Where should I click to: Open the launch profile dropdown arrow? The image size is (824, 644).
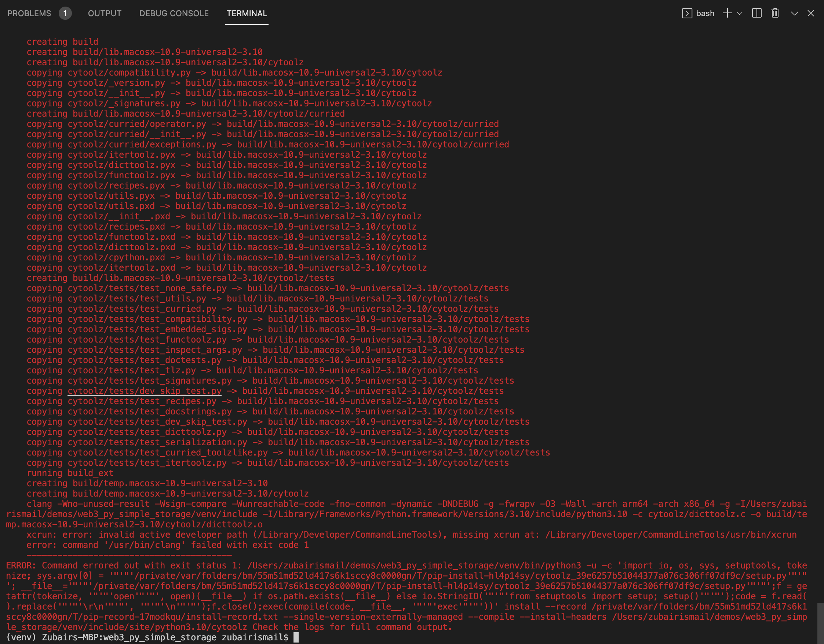[x=740, y=13]
